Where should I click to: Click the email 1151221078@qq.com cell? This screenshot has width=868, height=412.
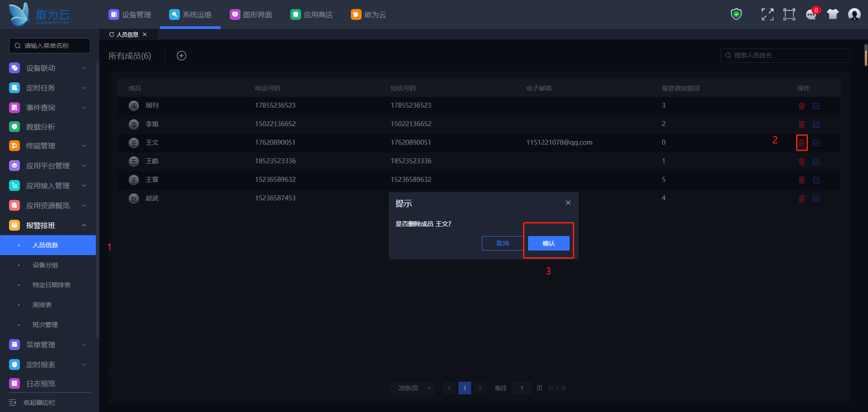[x=559, y=142]
